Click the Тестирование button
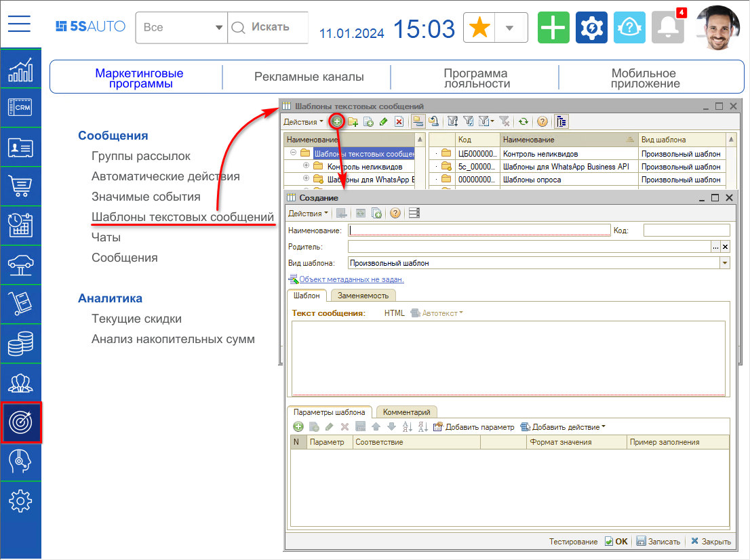 (573, 541)
